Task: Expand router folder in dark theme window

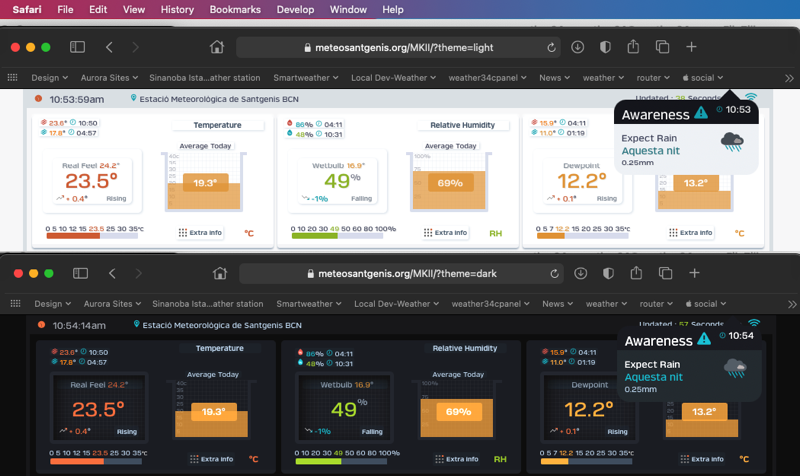Action: click(656, 304)
